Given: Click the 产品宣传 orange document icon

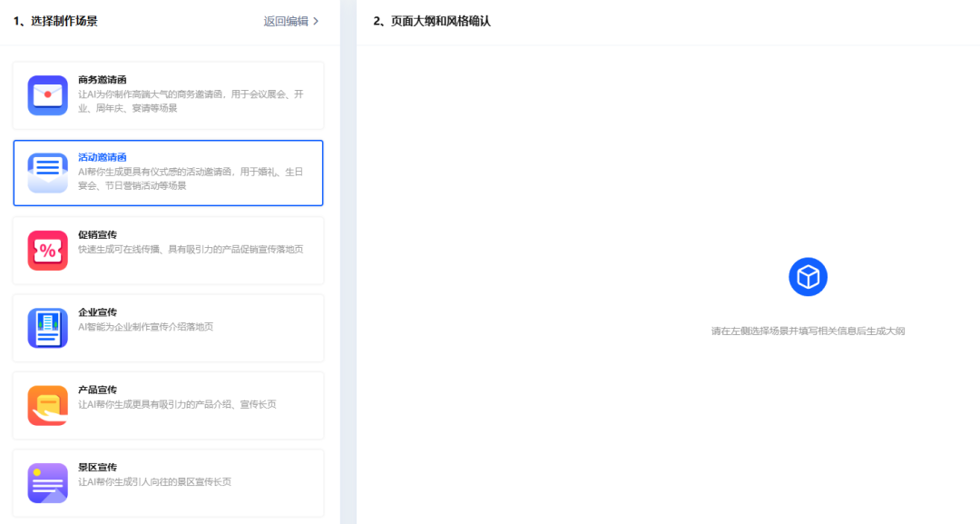Looking at the screenshot, I should click(47, 404).
